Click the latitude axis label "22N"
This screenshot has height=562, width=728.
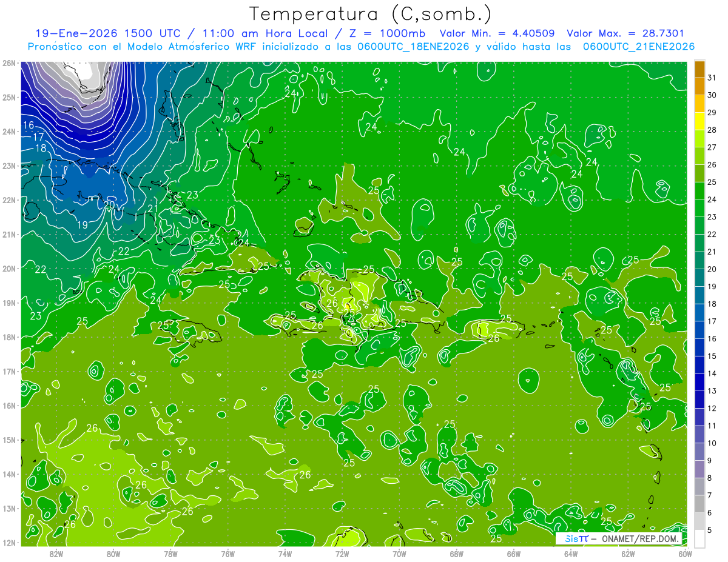8,199
